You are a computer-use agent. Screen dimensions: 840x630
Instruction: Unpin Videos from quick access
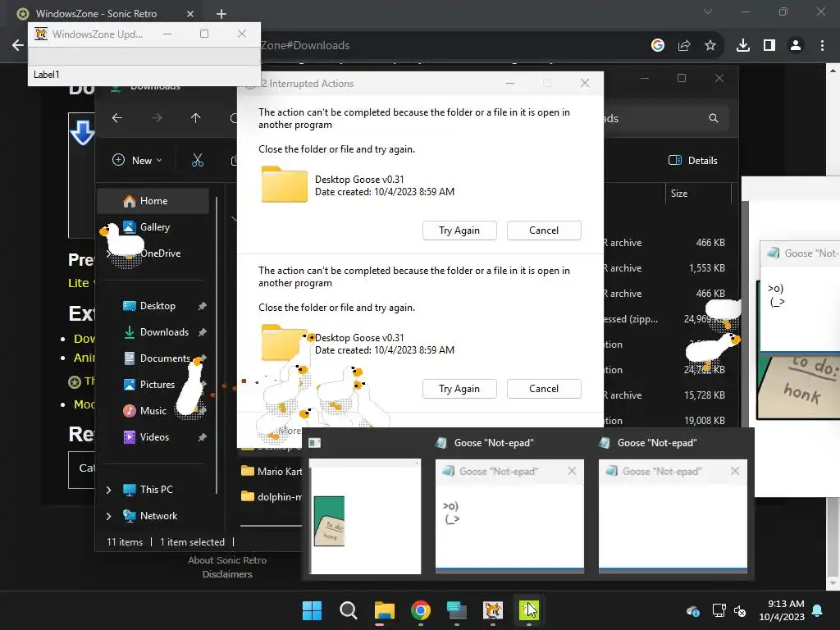tap(202, 437)
